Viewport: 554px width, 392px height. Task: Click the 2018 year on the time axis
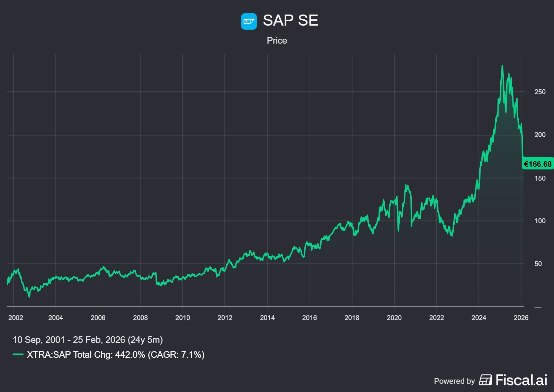pyautogui.click(x=352, y=318)
